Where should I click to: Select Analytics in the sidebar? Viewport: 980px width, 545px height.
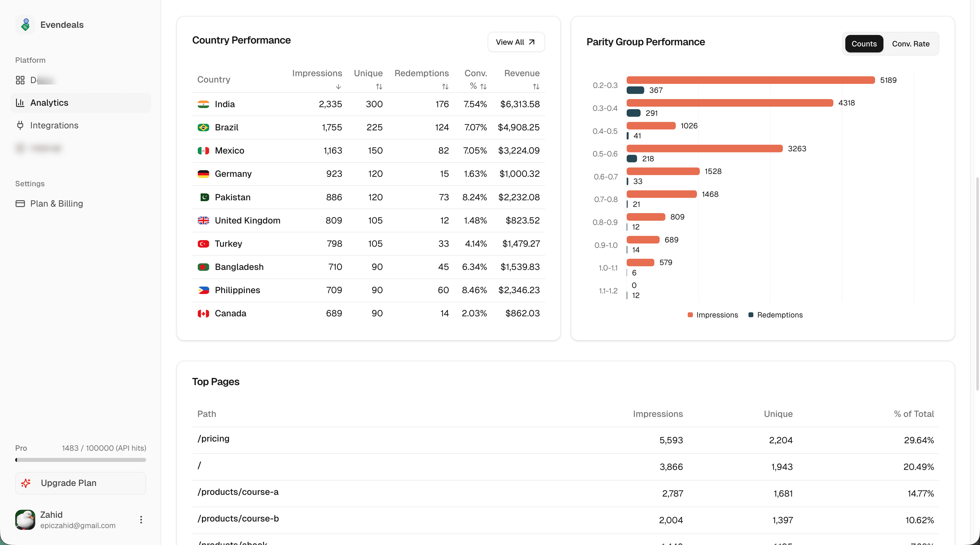click(49, 103)
